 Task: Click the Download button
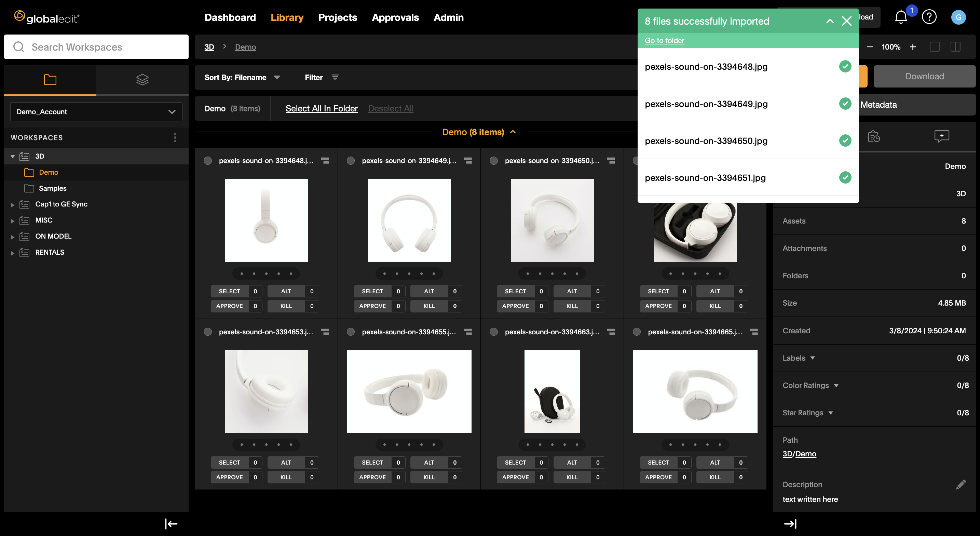924,77
